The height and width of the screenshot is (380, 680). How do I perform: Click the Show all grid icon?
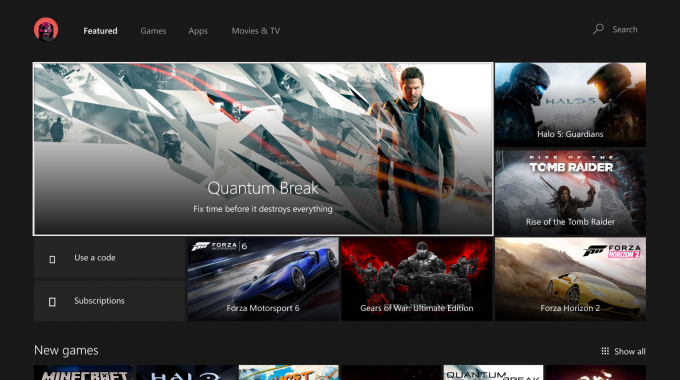(x=605, y=351)
